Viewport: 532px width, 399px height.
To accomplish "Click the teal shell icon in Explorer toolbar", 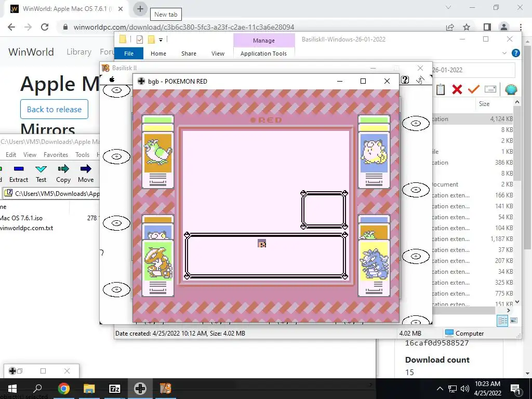I will (511, 89).
